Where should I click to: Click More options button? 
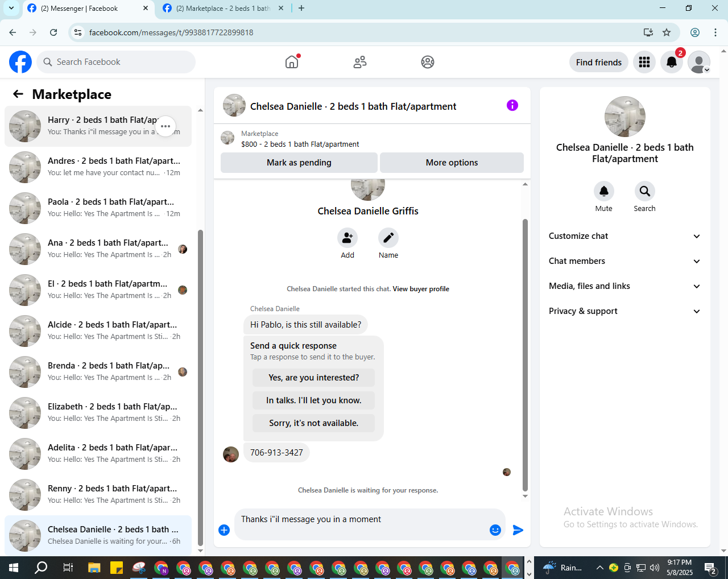pos(452,163)
